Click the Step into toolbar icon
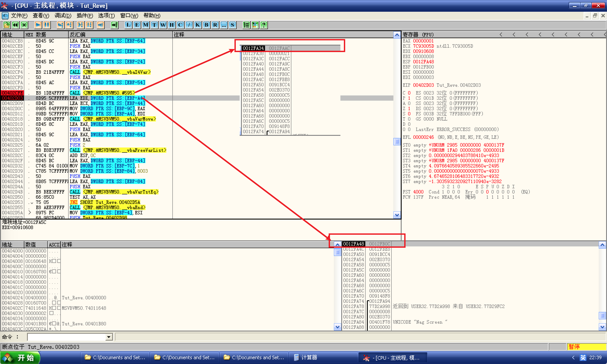The image size is (607, 364). pyautogui.click(x=60, y=25)
